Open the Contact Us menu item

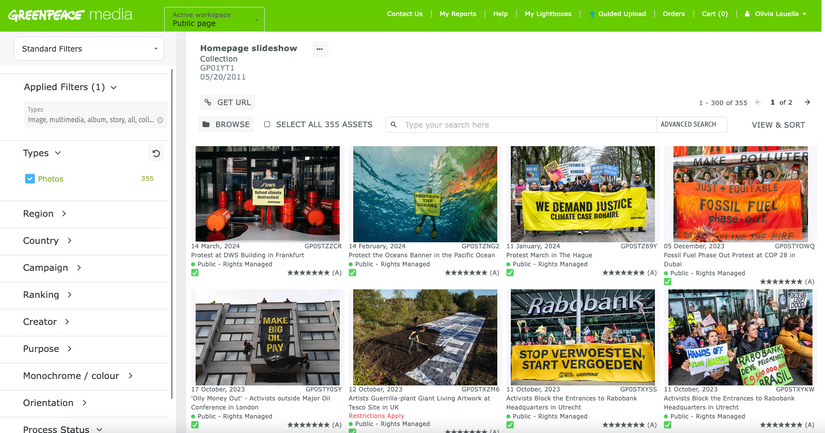(x=404, y=15)
